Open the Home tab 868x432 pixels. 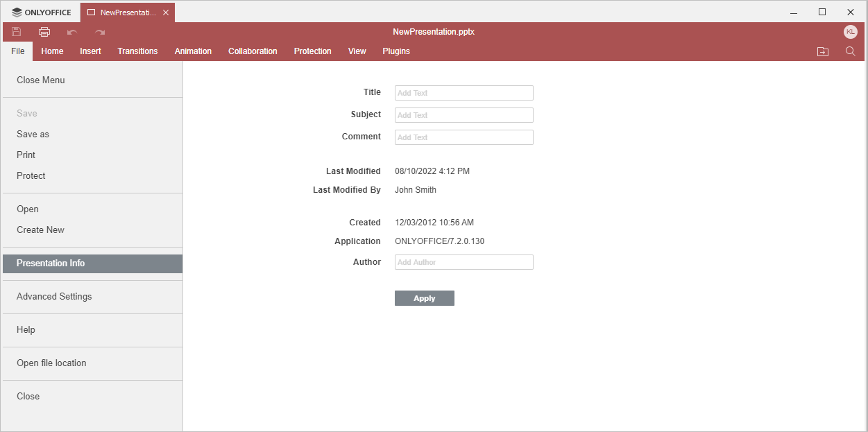tap(52, 51)
